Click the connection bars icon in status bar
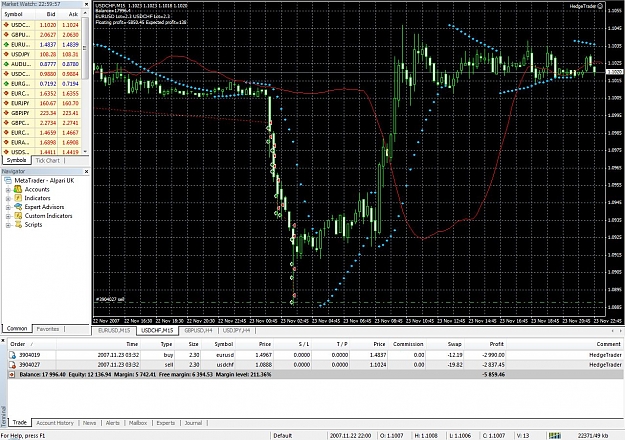 (x=554, y=436)
